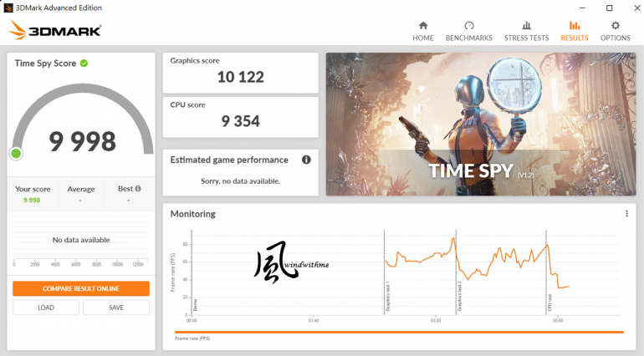Click Your score value 9 998
The height and width of the screenshot is (356, 644).
(x=32, y=200)
